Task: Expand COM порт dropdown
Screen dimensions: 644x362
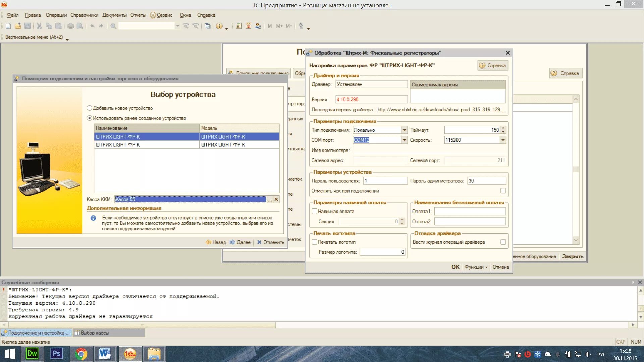Action: click(403, 140)
